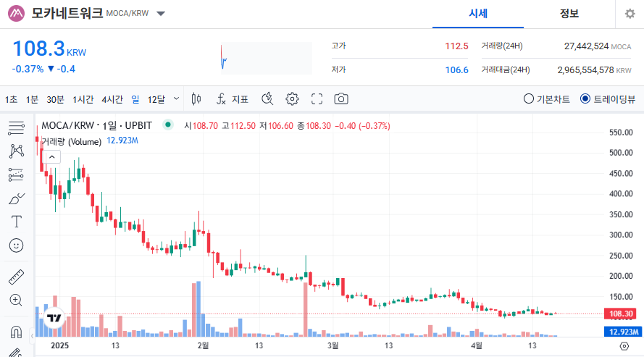Click the Moca Network coin logo
Image resolution: width=644 pixels, height=357 pixels.
point(17,14)
